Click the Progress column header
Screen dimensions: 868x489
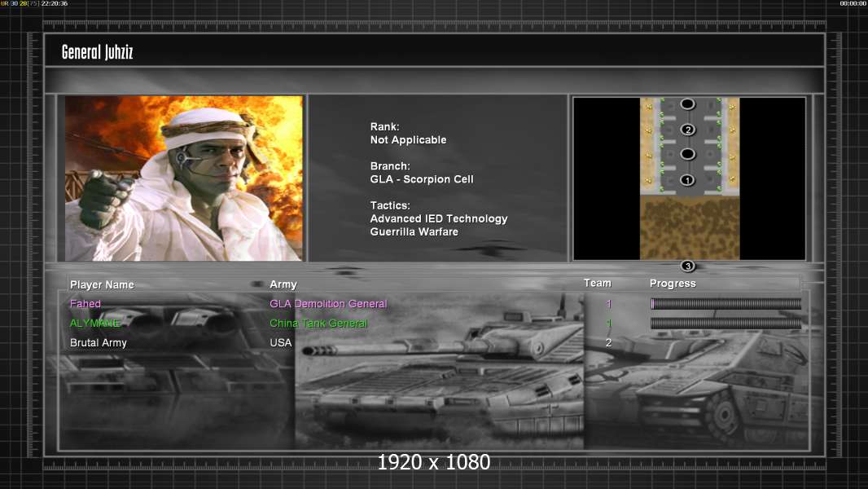point(673,284)
